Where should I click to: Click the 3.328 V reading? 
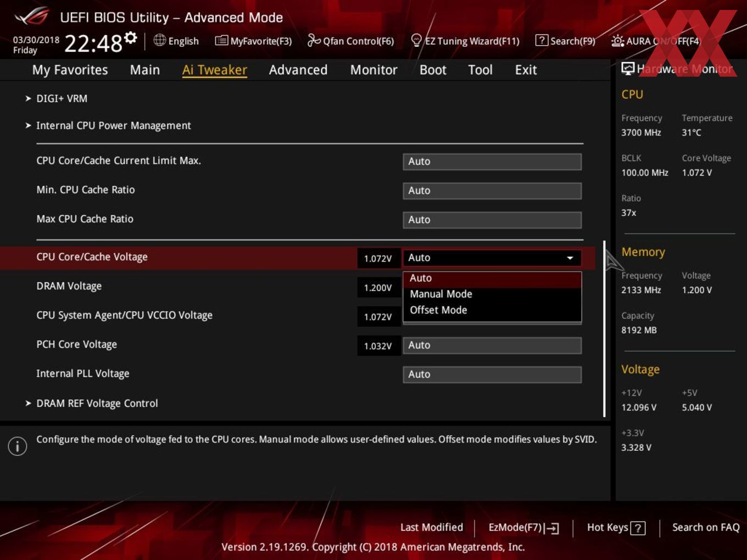(x=636, y=447)
